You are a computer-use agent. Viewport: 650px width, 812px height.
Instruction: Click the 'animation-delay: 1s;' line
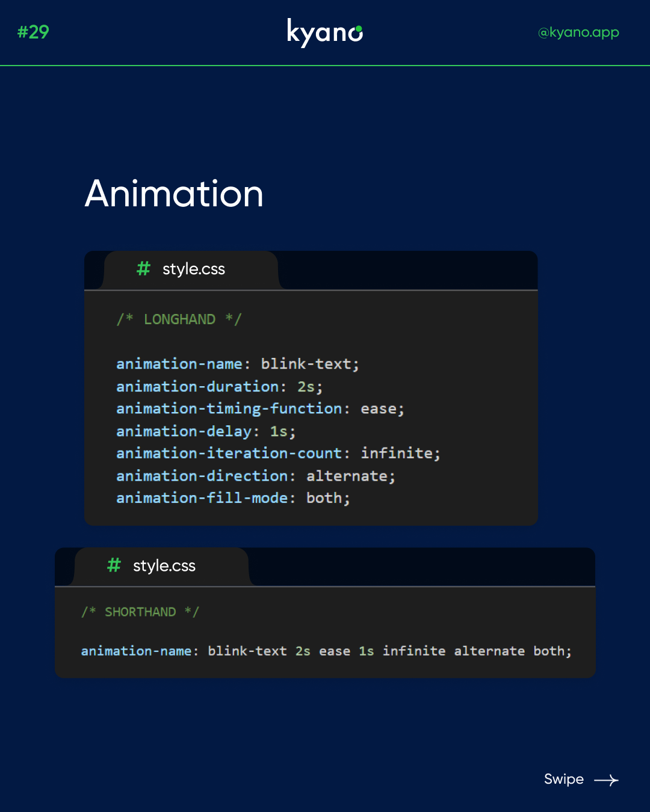point(206,431)
